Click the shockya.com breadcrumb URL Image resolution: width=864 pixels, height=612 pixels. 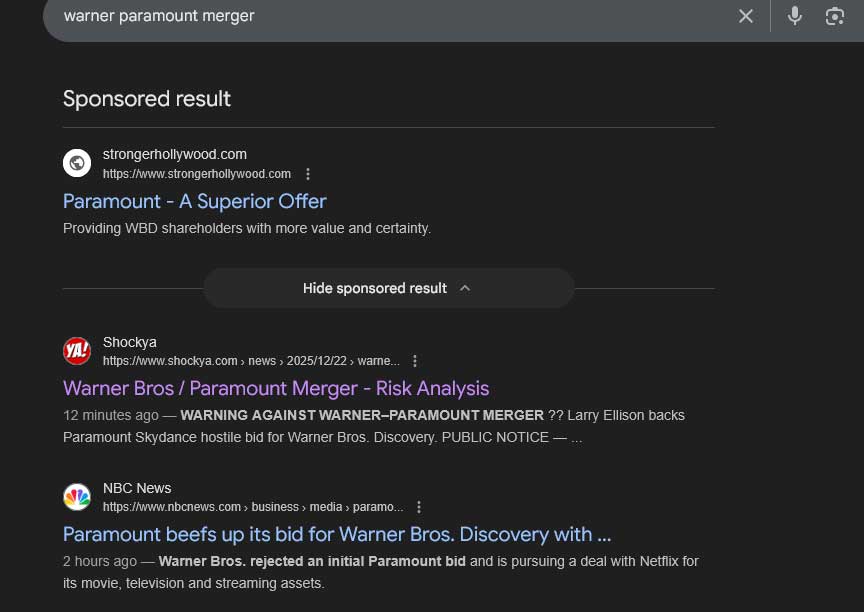pos(250,361)
